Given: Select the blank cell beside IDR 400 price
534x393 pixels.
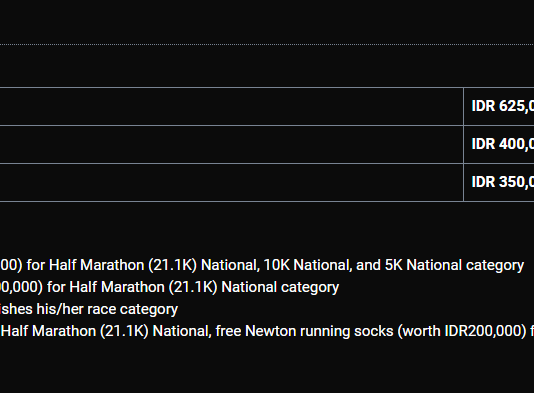Looking at the screenshot, I should 231,144.
